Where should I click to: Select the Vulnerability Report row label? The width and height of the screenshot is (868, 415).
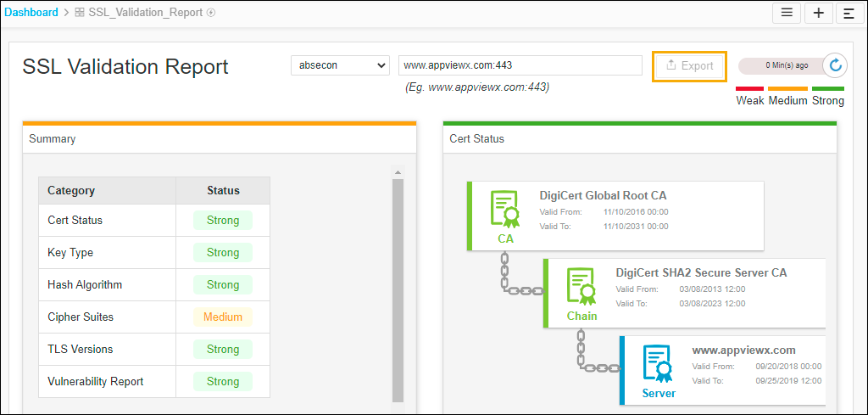[95, 381]
